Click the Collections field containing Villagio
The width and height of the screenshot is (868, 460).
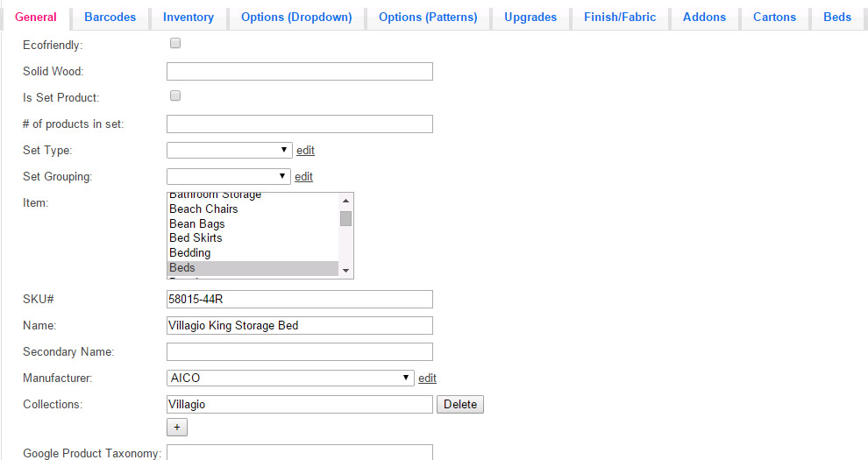(x=300, y=404)
